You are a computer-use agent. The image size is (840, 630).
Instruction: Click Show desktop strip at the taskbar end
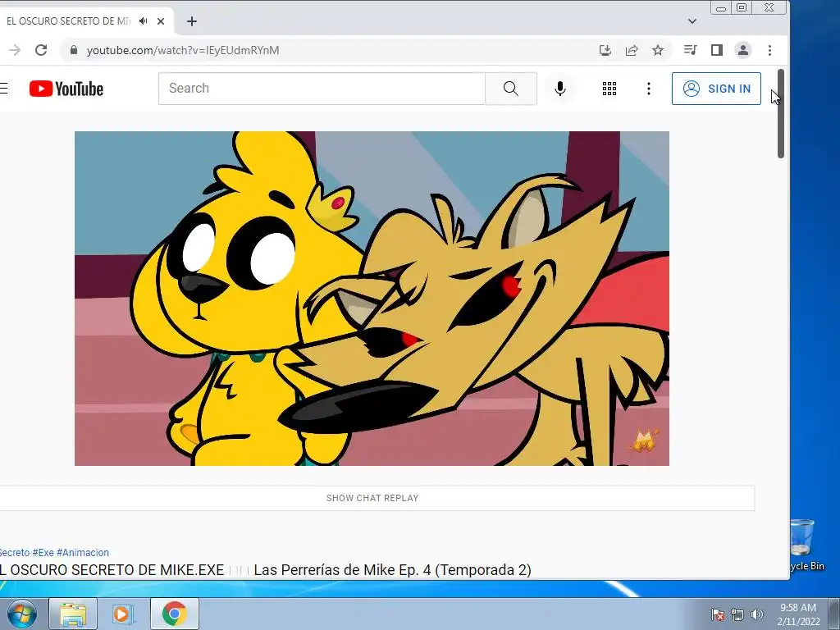point(834,614)
